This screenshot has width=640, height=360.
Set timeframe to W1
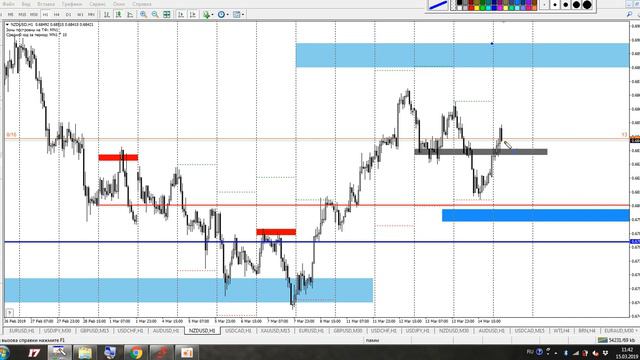coord(80,14)
